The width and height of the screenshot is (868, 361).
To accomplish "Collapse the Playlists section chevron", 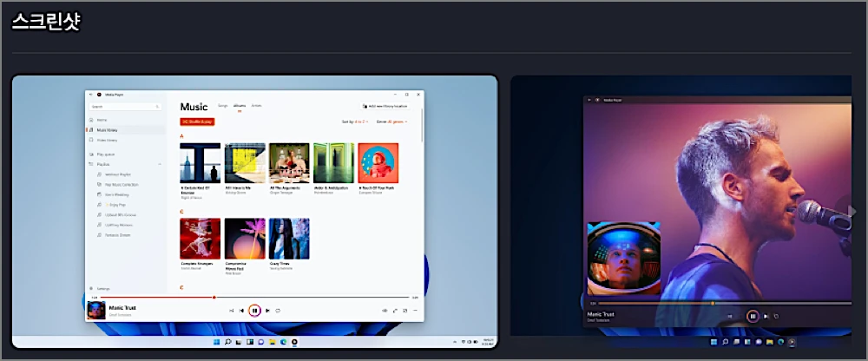I will [160, 164].
